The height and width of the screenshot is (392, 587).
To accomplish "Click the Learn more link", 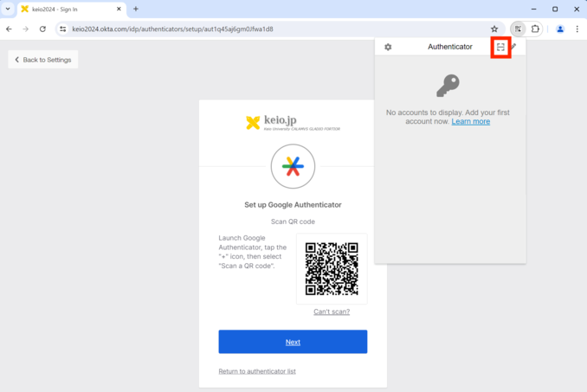I will [x=470, y=122].
